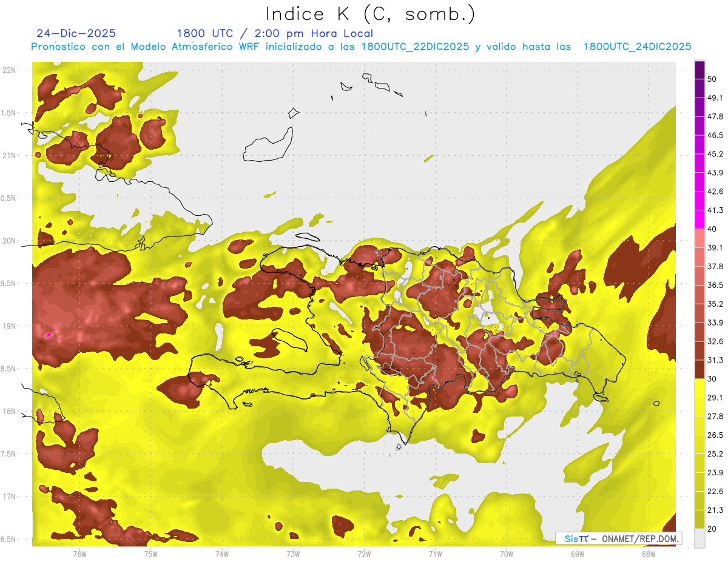The image size is (728, 562).
Task: Open the SisTT ONAMET/REP.DOM. credit label
Action: pyautogui.click(x=618, y=538)
